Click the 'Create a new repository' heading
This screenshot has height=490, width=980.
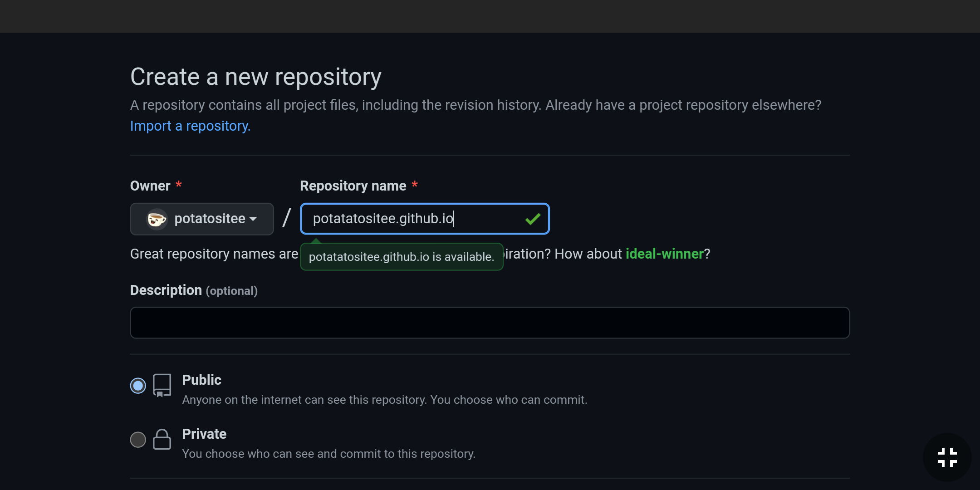(256, 77)
